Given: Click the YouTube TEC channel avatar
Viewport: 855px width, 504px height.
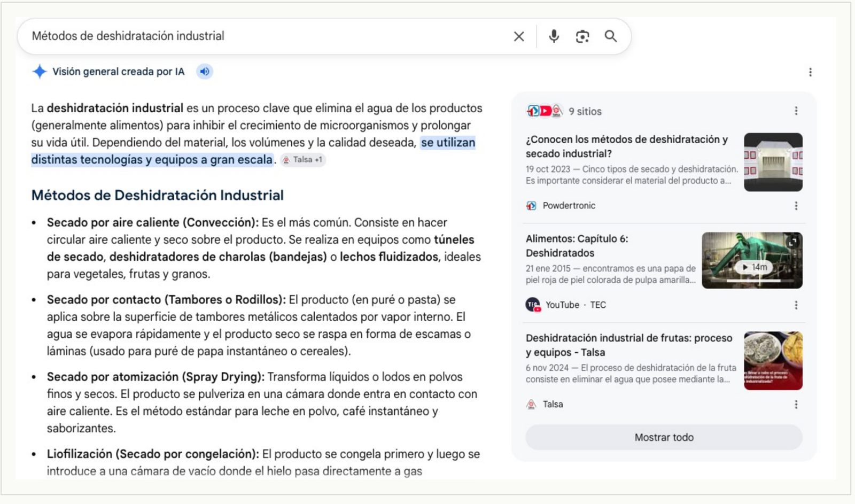Looking at the screenshot, I should click(x=533, y=305).
